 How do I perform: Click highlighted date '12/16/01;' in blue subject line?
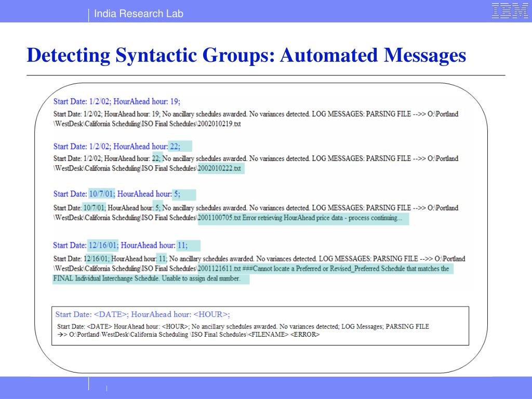103,245
